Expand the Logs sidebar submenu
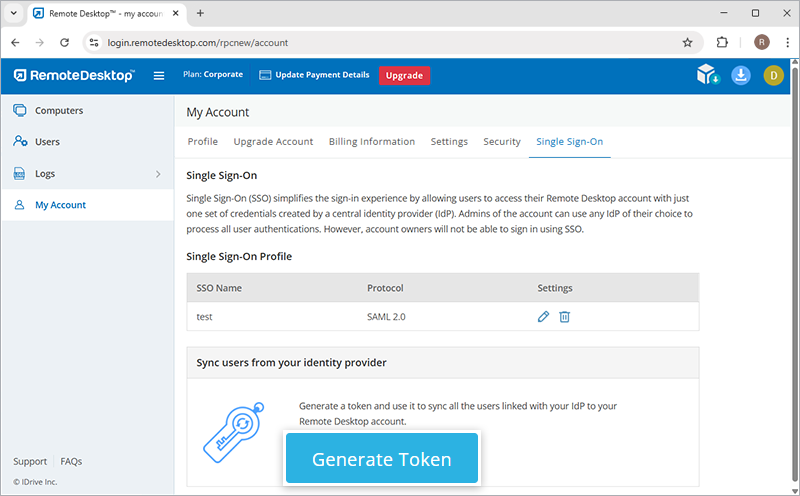Screen dimensions: 800x496 [157, 174]
